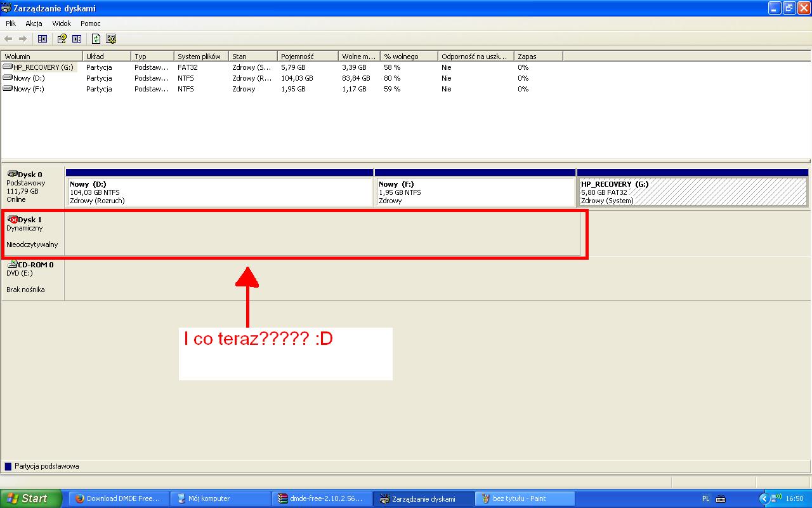This screenshot has width=812, height=508.
Task: Click the HP_RECOVERY (G:) volume drive icon
Action: pos(7,67)
